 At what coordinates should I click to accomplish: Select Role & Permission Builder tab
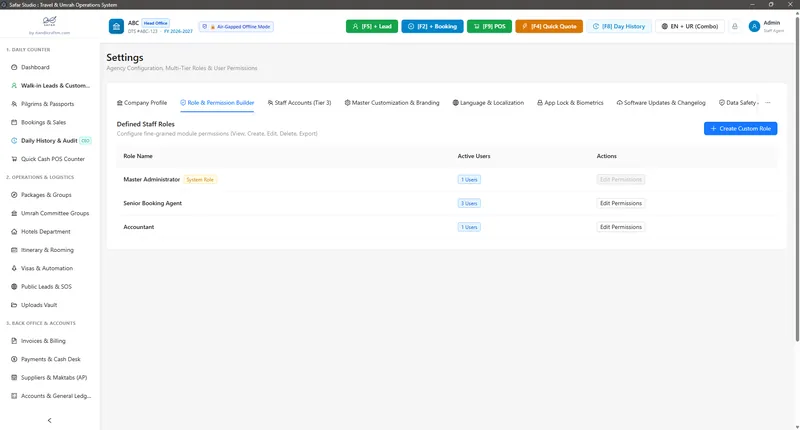[x=217, y=103]
